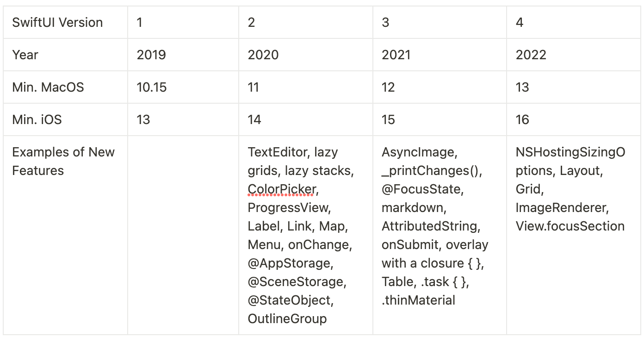Click the misspelled word ColorPicker
This screenshot has height=337, width=644.
(282, 189)
